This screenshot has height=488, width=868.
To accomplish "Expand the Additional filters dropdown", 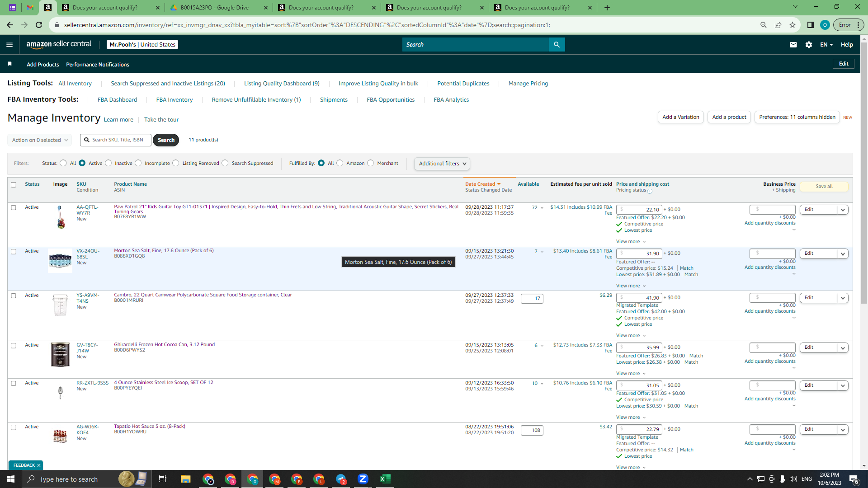I will pos(442,164).
